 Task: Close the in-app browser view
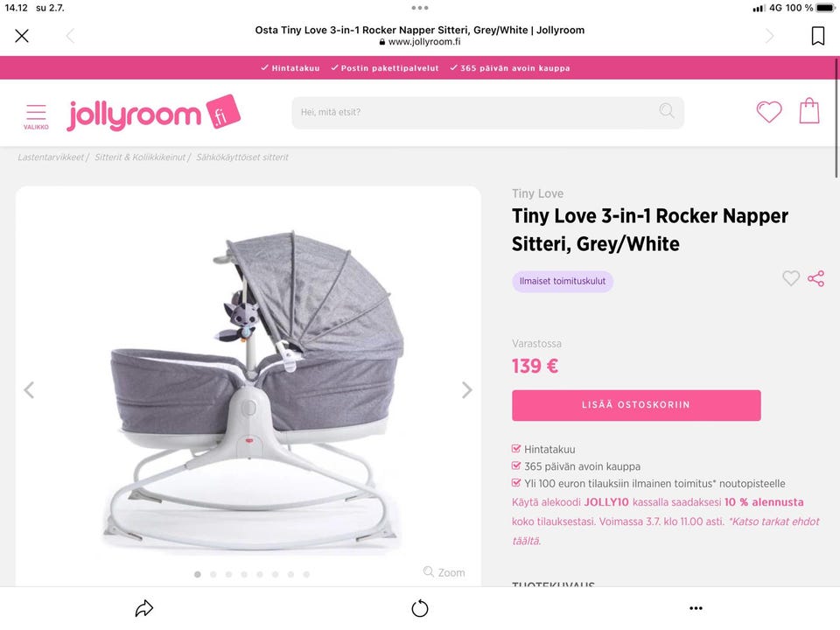22,36
